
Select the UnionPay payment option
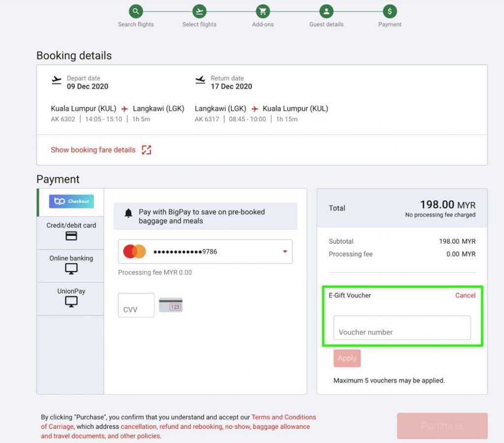pyautogui.click(x=71, y=298)
